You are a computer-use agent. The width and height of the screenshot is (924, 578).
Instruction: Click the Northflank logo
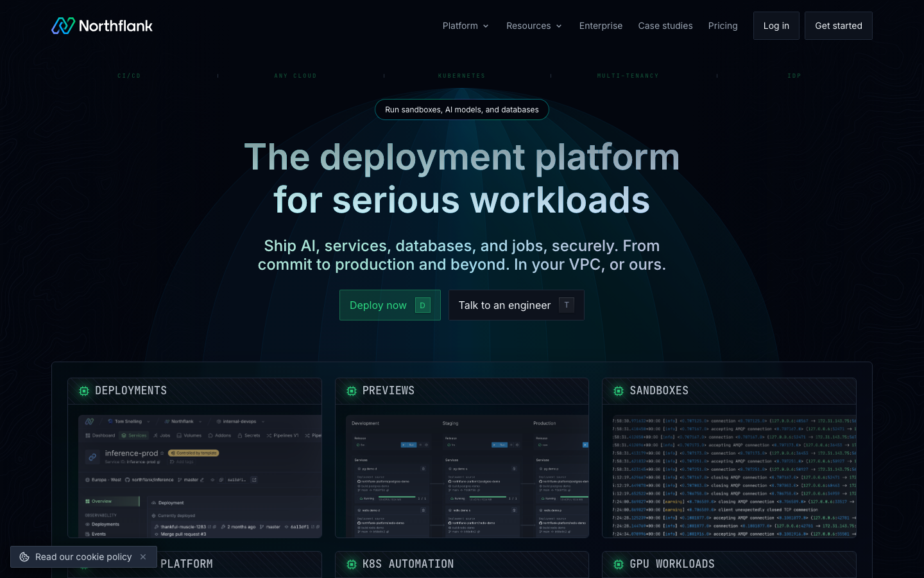102,26
